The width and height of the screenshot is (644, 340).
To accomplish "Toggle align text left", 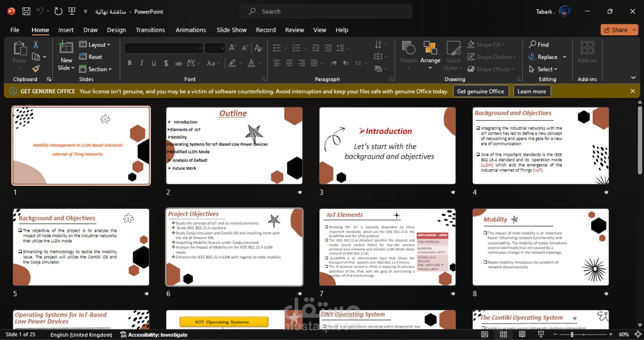I will 277,63.
